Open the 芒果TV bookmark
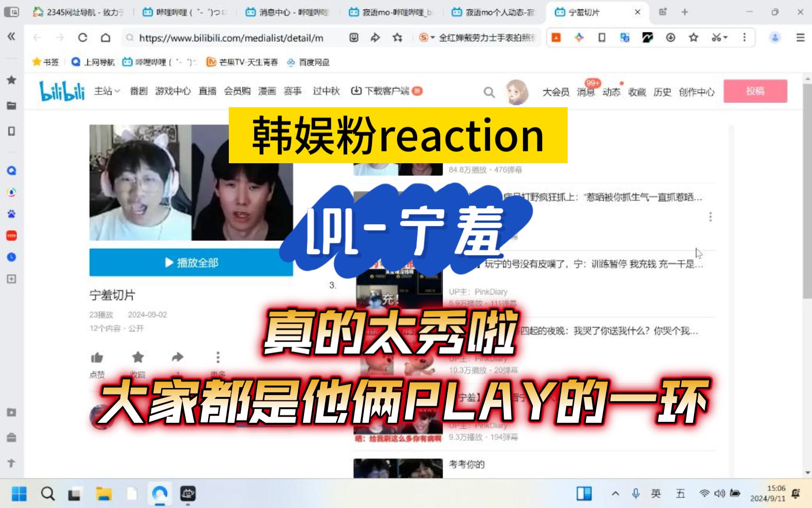812x508 pixels. tap(242, 62)
